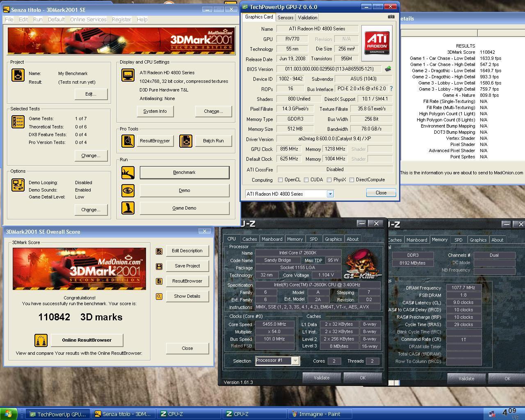Switch to TechPowerUp GPU-Z taskbar item
The image size is (525, 420).
click(57, 414)
